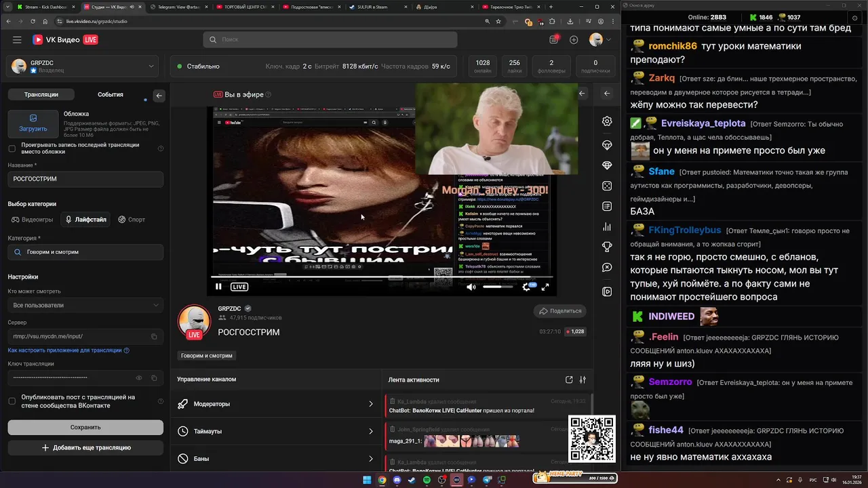Screen dimensions: 868x488
Task: Click the VK Видео LIVE logo
Action: 65,40
